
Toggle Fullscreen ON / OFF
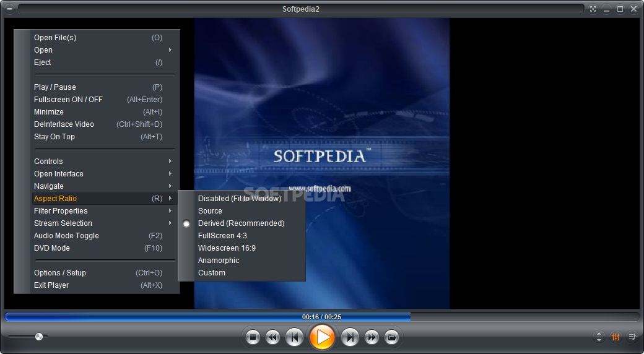click(x=105, y=100)
